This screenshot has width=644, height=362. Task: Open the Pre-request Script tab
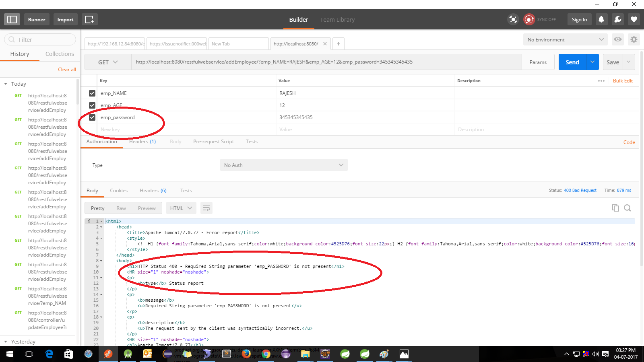point(213,142)
